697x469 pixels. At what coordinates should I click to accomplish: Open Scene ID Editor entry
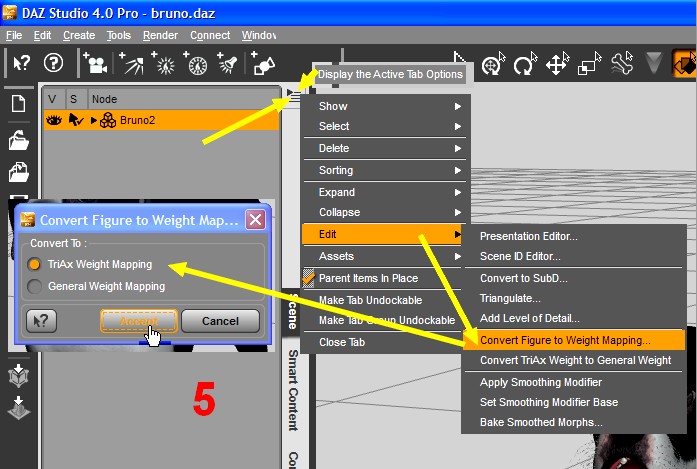click(x=573, y=256)
